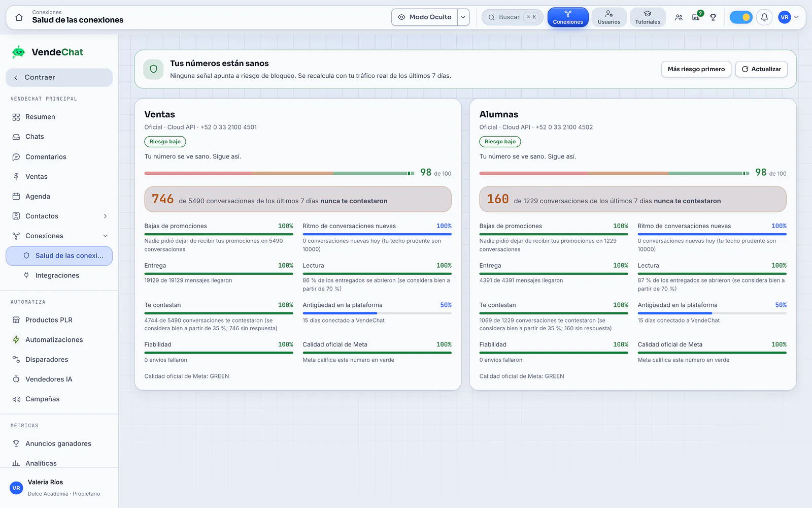
Task: Switch to the Tutoriales top tab
Action: click(648, 17)
